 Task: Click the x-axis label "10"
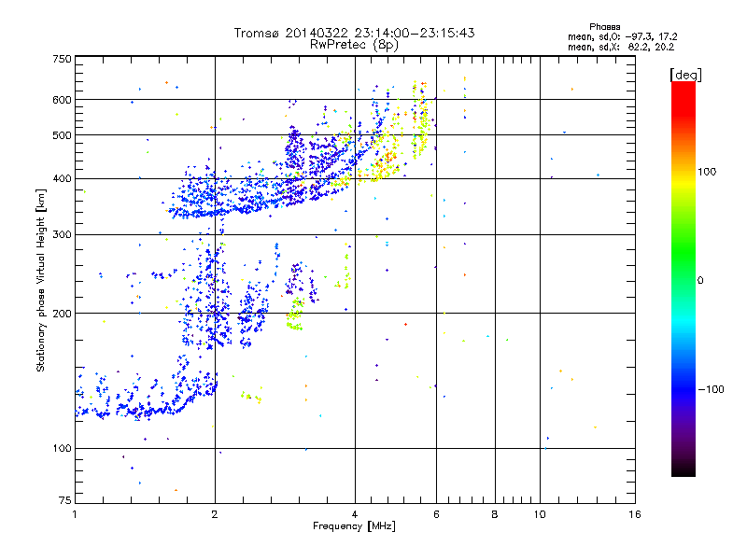pyautogui.click(x=540, y=514)
